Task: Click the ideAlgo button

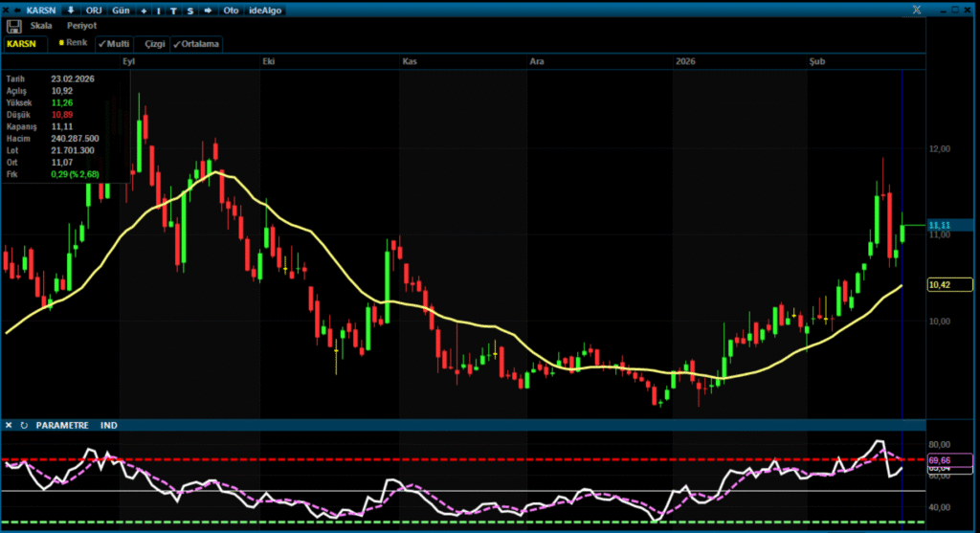Action: click(x=267, y=10)
